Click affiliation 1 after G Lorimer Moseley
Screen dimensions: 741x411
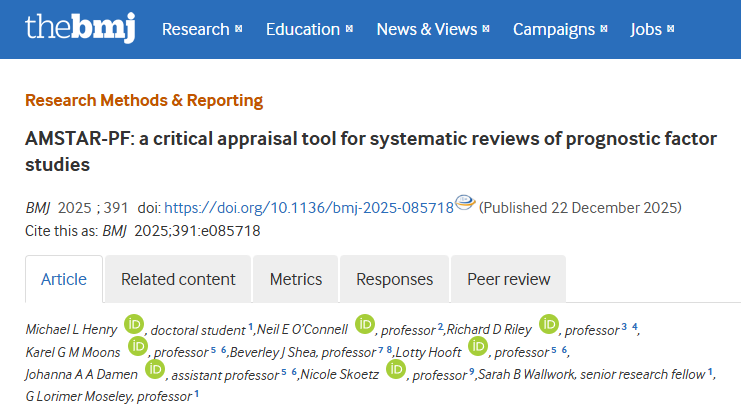(197, 393)
